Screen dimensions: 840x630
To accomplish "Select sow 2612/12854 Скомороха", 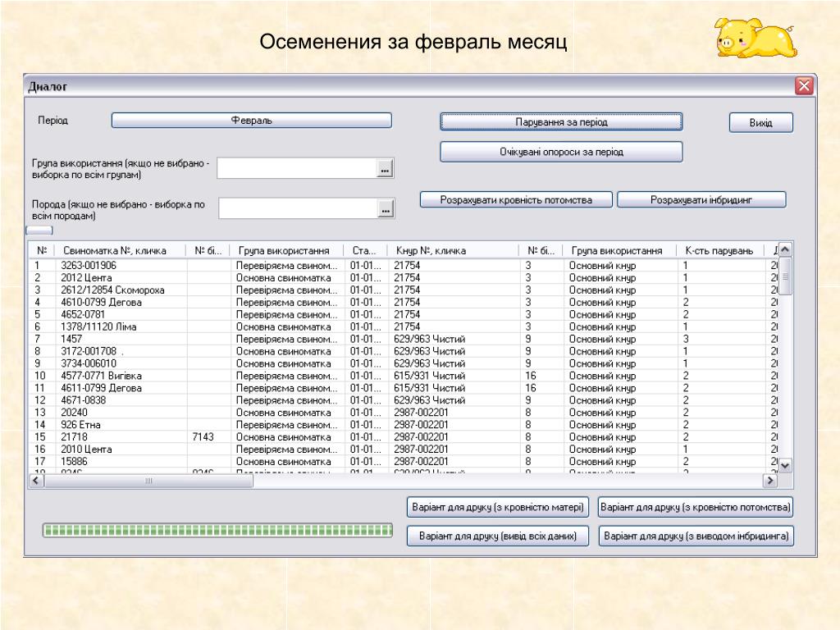I will (112, 290).
